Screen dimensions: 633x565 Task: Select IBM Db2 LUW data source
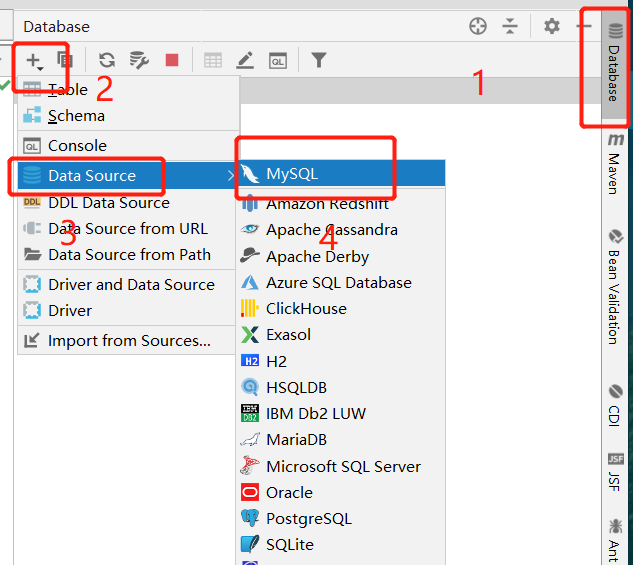click(341, 414)
